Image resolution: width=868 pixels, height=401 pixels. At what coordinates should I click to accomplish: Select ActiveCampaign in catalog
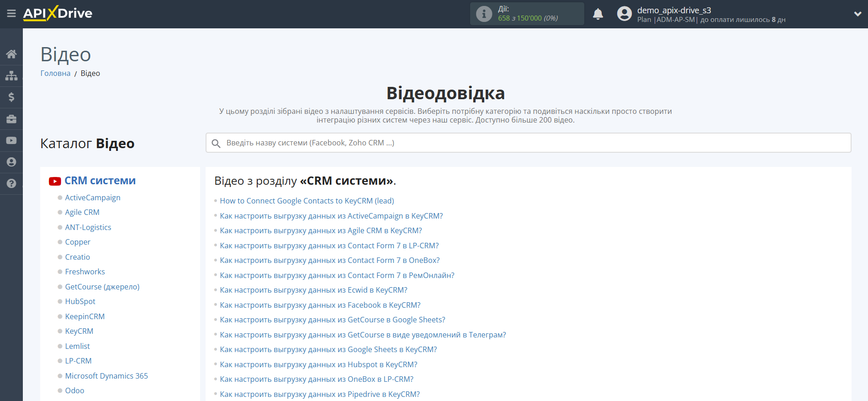pyautogui.click(x=93, y=198)
